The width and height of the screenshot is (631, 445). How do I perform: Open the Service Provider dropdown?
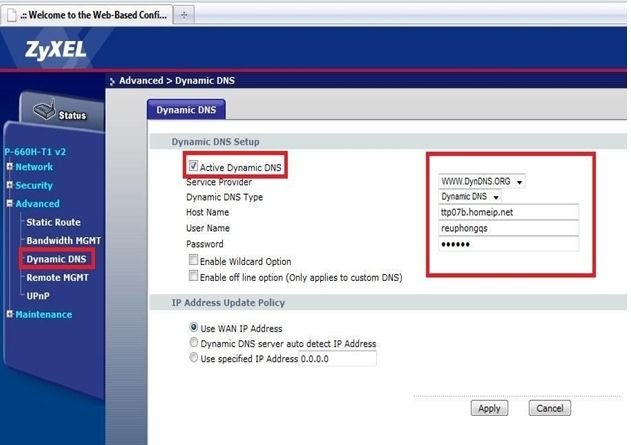(481, 181)
